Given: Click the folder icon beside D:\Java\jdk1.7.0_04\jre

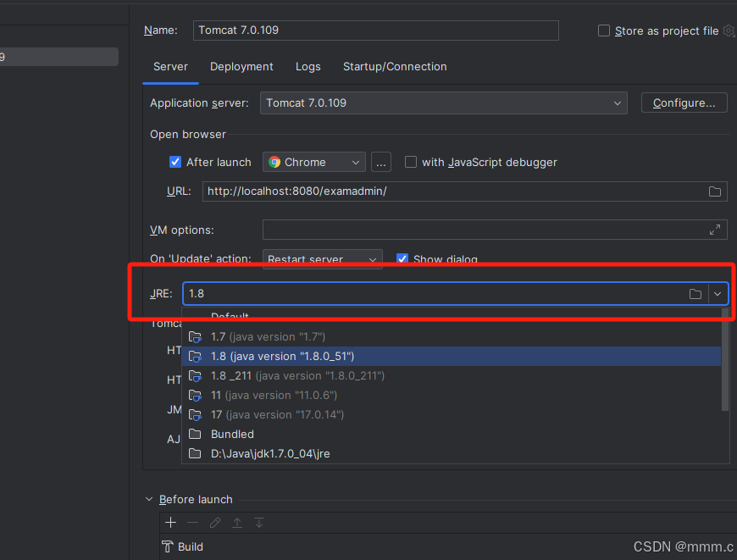Looking at the screenshot, I should (x=195, y=453).
